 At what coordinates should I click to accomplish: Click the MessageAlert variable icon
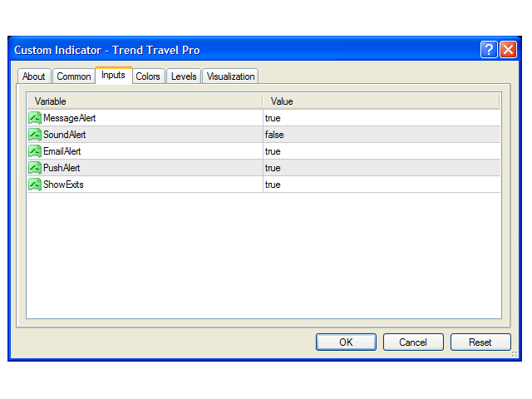[x=35, y=118]
